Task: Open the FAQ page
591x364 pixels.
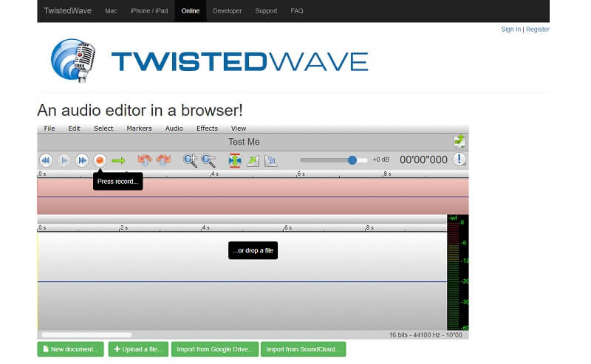Action: (297, 11)
